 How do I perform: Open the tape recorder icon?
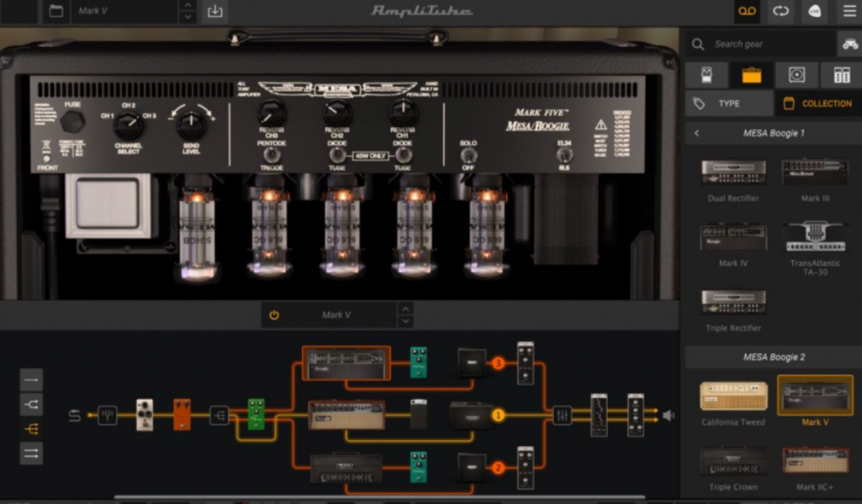coord(748,11)
